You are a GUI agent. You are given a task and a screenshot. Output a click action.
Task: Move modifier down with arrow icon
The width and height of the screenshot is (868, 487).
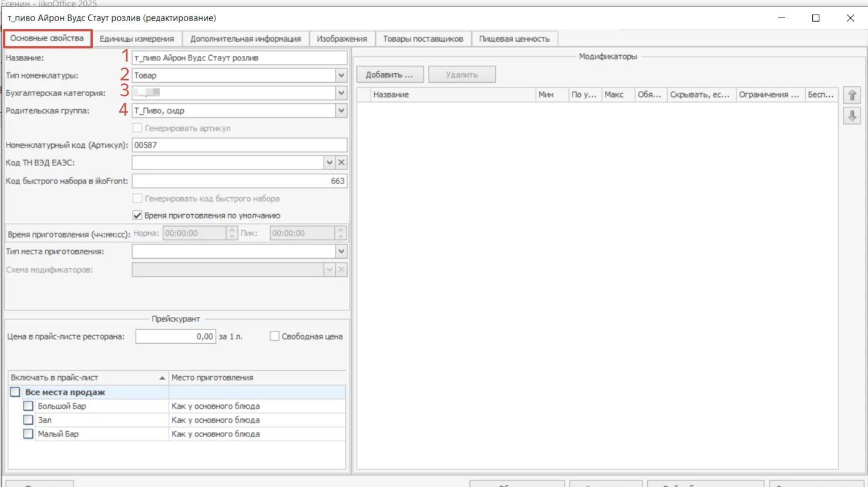click(x=852, y=116)
